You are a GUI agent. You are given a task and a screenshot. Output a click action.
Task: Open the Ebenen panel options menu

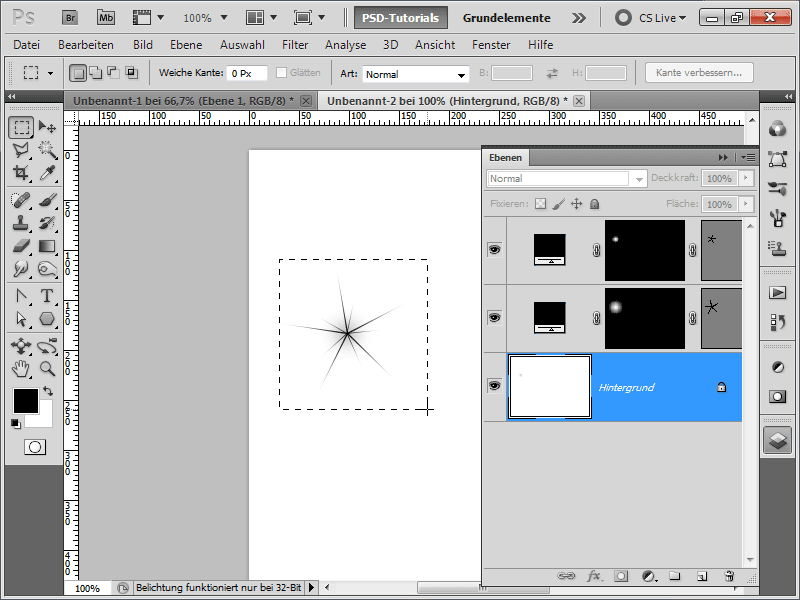pos(748,158)
